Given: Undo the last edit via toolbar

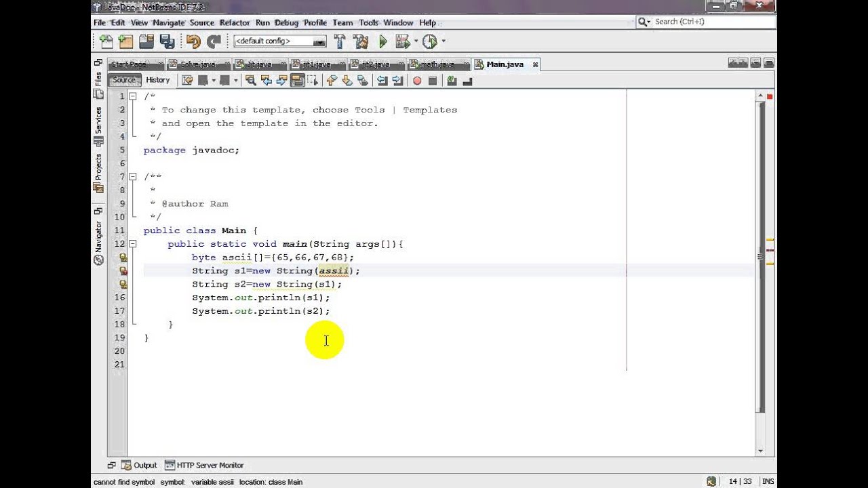Looking at the screenshot, I should (193, 41).
